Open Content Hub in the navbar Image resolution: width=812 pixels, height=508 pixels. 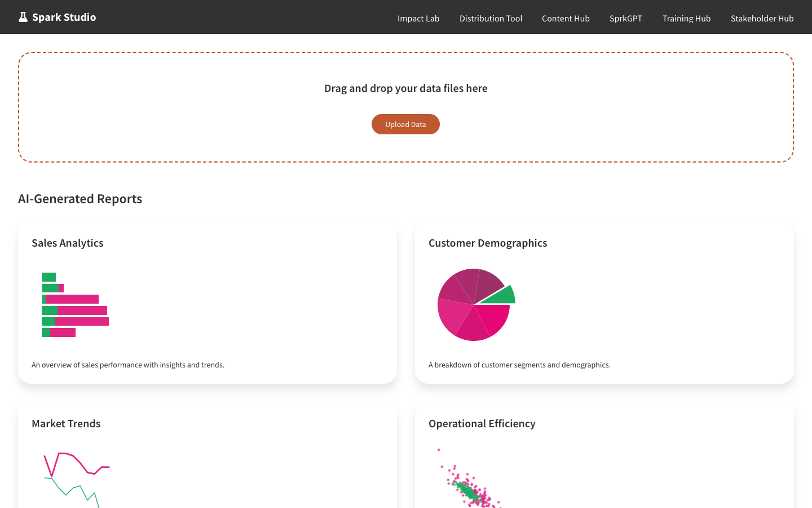pyautogui.click(x=566, y=18)
